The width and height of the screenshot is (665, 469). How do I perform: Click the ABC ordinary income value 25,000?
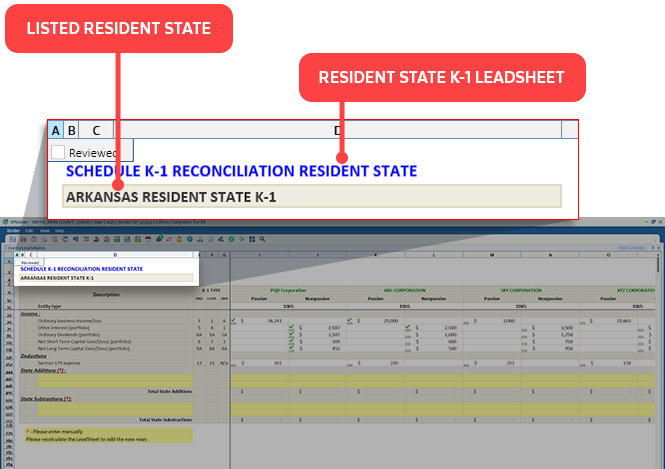coord(391,321)
